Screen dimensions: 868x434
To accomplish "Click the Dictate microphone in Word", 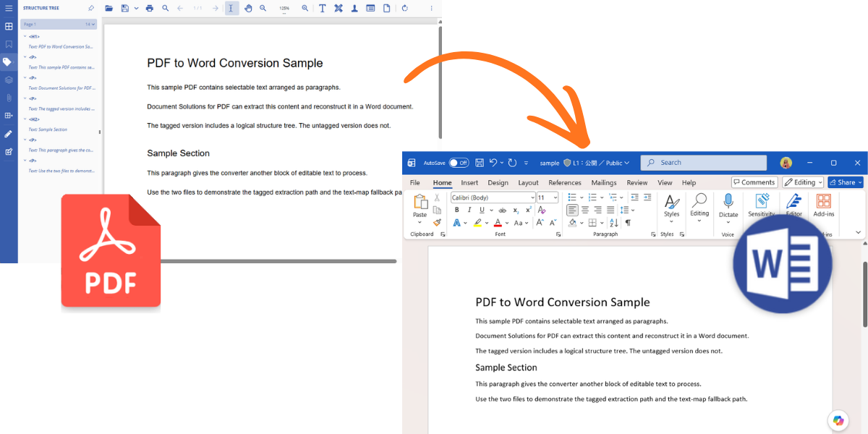I will click(728, 205).
